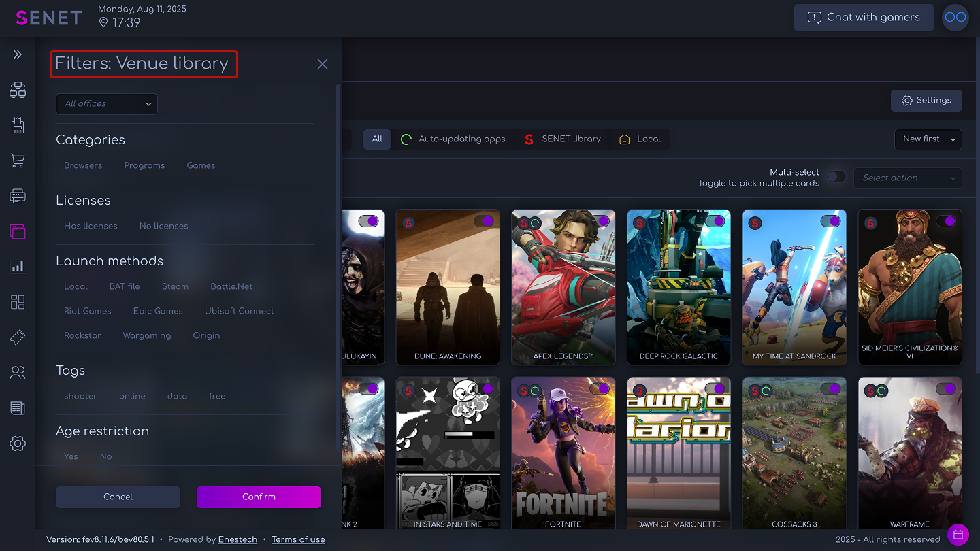Viewport: 980px width, 551px height.
Task: Open the settings gear sidebar icon
Action: (x=18, y=444)
